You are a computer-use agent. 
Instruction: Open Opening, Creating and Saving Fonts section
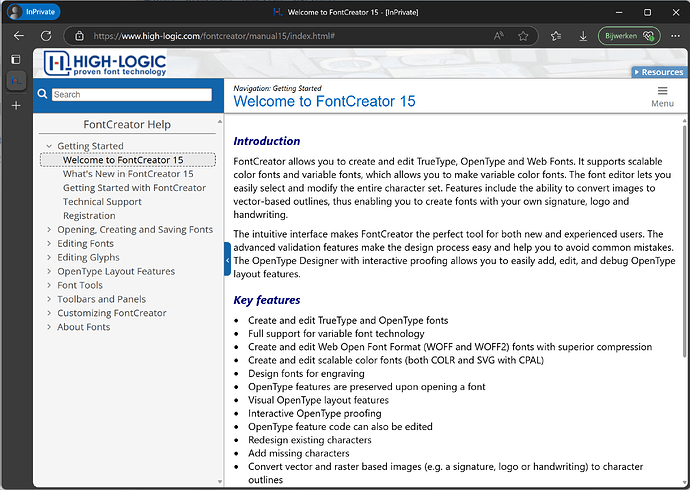[135, 230]
